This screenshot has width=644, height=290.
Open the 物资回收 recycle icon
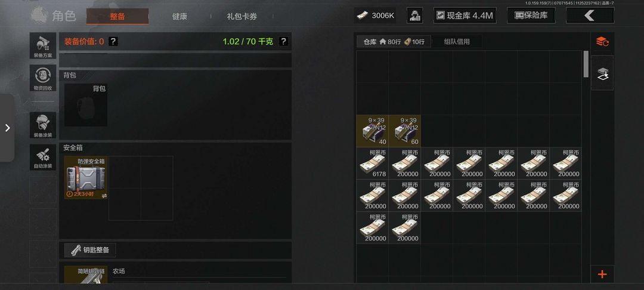point(43,78)
